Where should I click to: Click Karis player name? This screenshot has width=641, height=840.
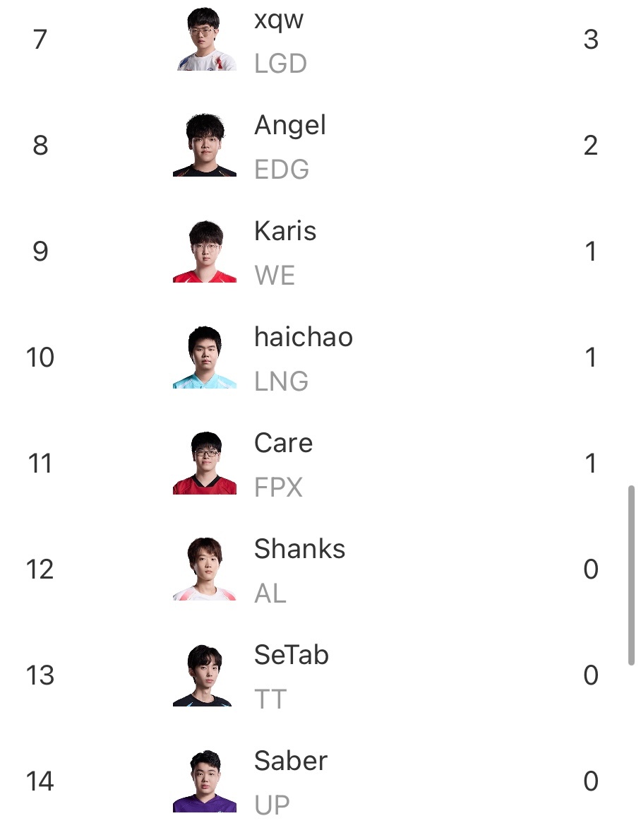(x=285, y=231)
